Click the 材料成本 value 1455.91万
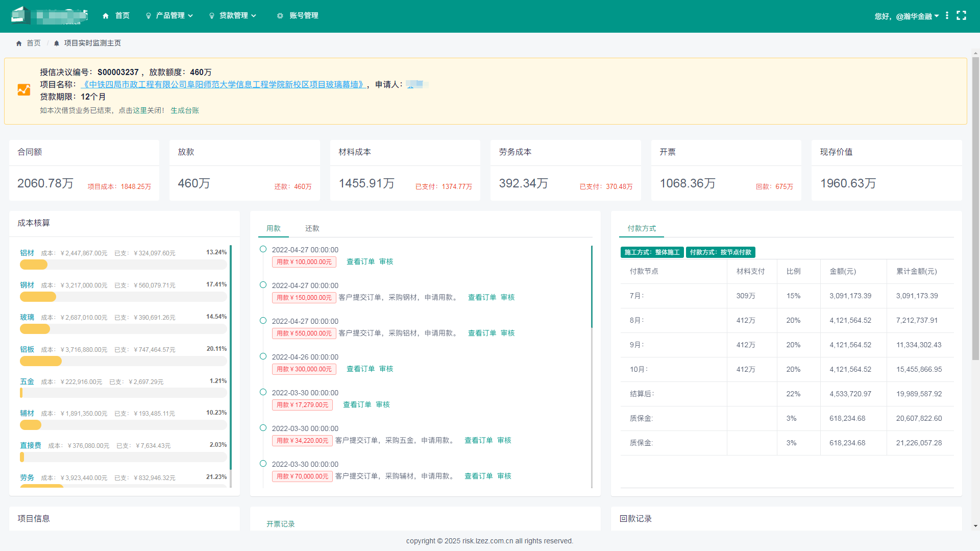Viewport: 980px width, 551px height. coord(366,183)
